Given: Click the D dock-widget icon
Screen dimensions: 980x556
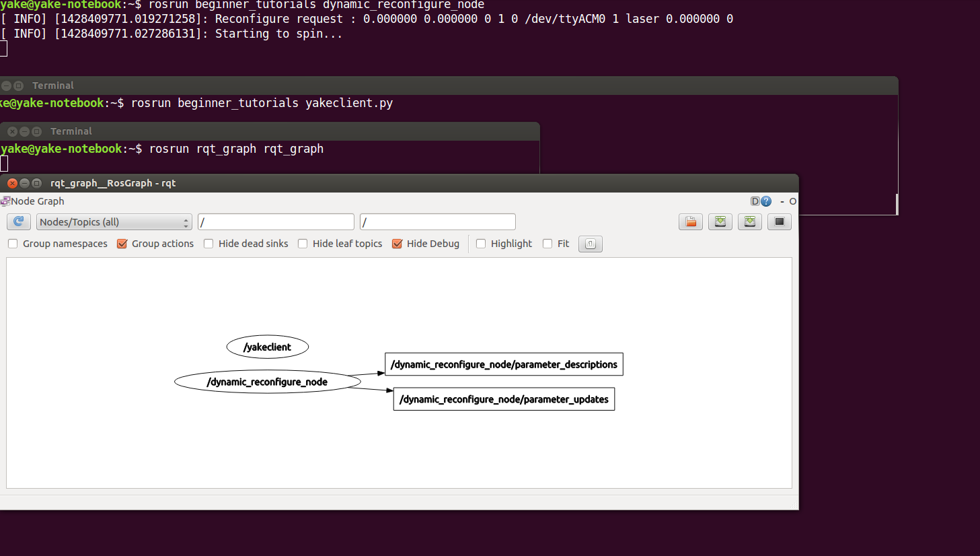Looking at the screenshot, I should point(755,201).
